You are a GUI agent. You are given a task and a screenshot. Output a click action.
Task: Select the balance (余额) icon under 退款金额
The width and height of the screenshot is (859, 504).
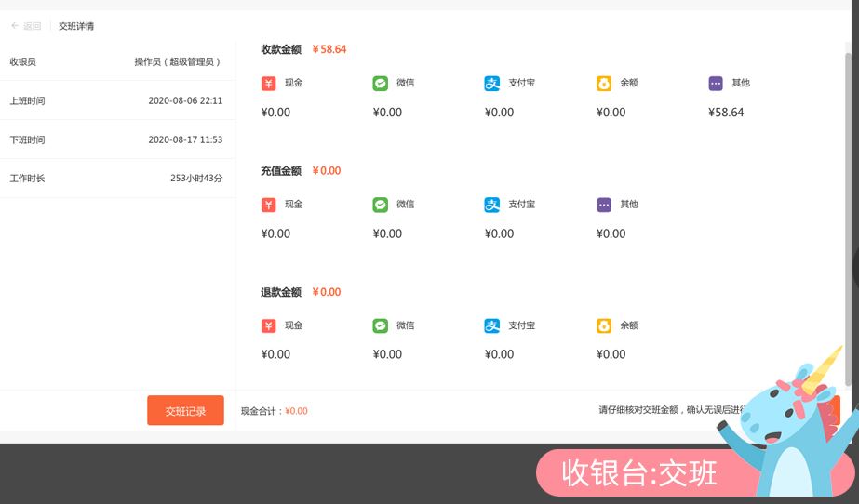coord(604,326)
